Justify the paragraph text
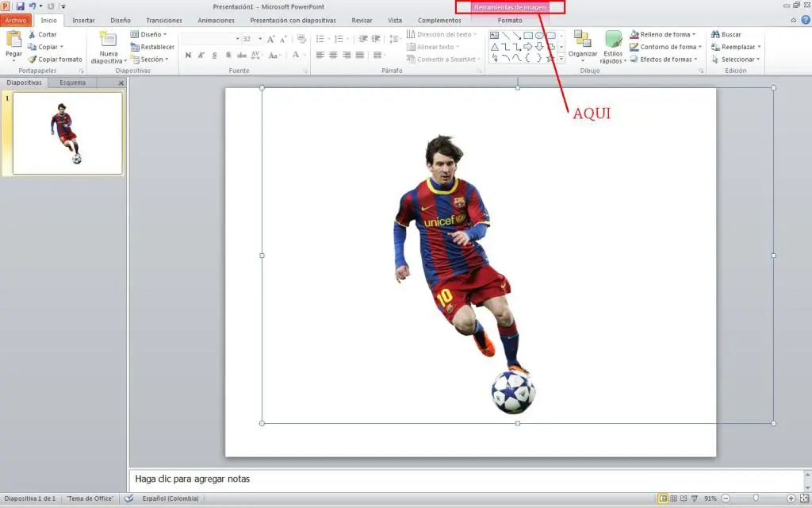Viewport: 812px width, 508px height. [x=359, y=55]
